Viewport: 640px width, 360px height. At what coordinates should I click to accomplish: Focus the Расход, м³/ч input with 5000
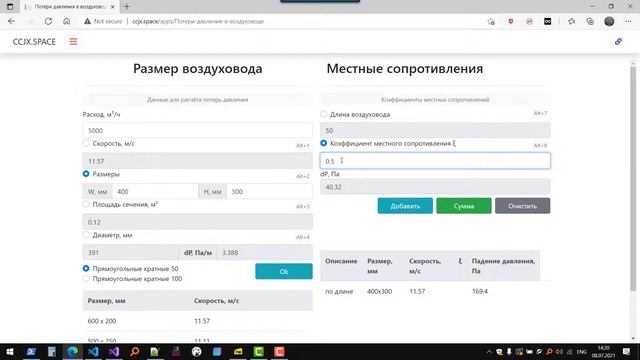pyautogui.click(x=198, y=131)
